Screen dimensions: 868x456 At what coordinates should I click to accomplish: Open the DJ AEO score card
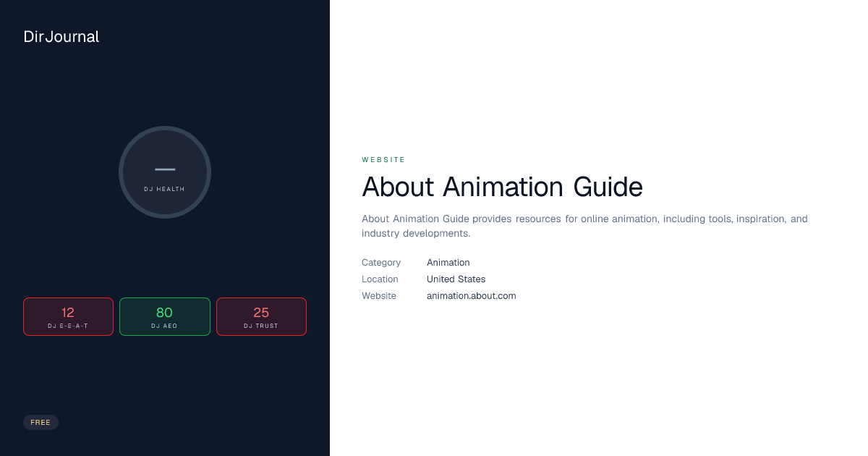pos(165,317)
